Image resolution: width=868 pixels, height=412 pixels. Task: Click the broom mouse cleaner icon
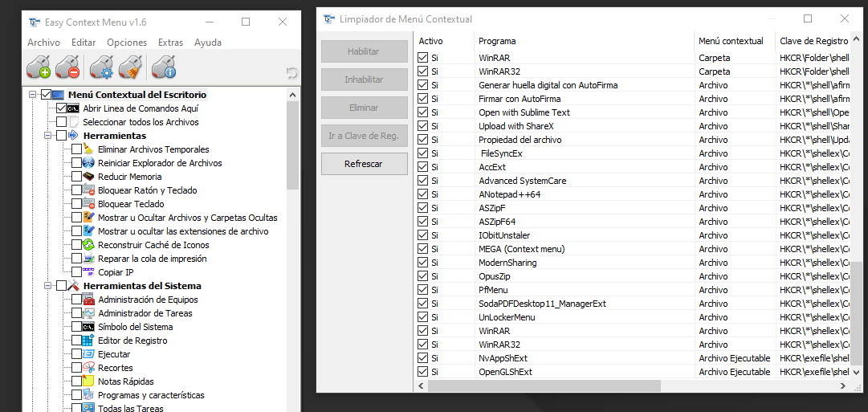pyautogui.click(x=130, y=67)
